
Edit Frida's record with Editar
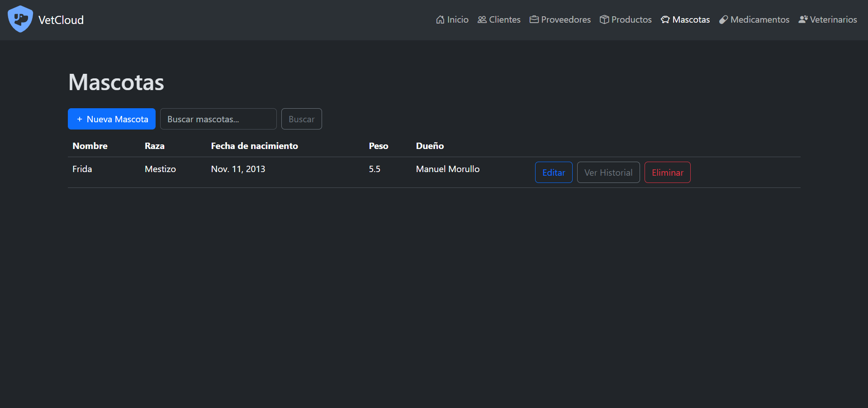554,173
